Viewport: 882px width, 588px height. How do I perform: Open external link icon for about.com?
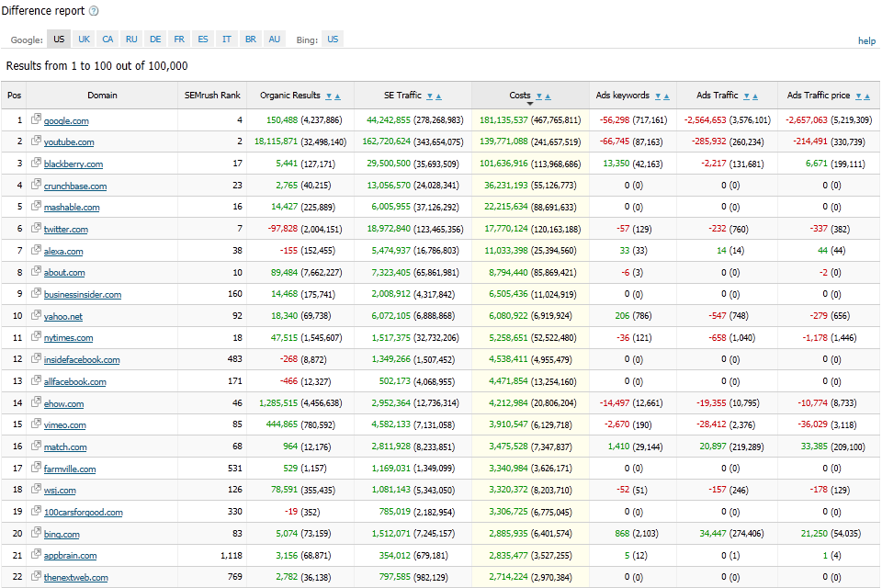point(36,271)
